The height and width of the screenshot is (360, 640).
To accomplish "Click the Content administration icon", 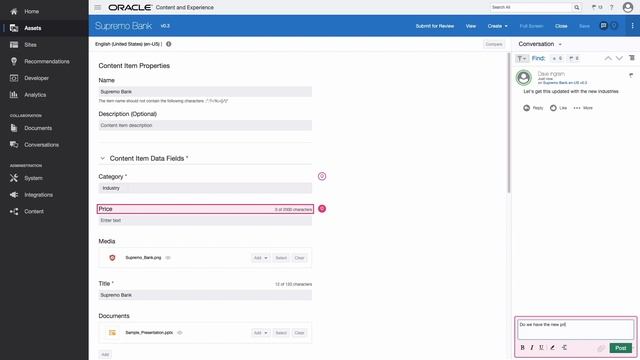I will (14, 211).
